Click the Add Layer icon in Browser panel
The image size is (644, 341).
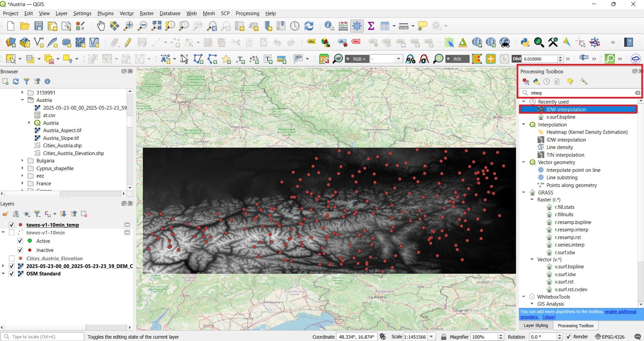[x=5, y=81]
